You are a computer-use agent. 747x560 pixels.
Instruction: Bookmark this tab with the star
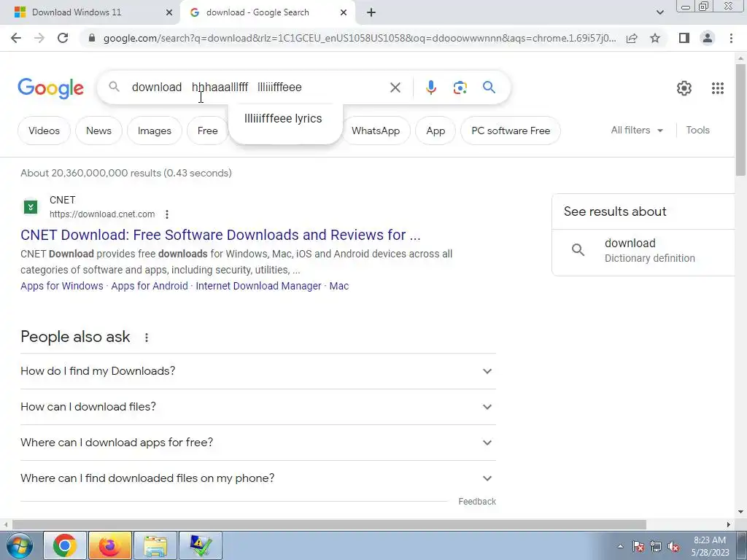tap(655, 38)
